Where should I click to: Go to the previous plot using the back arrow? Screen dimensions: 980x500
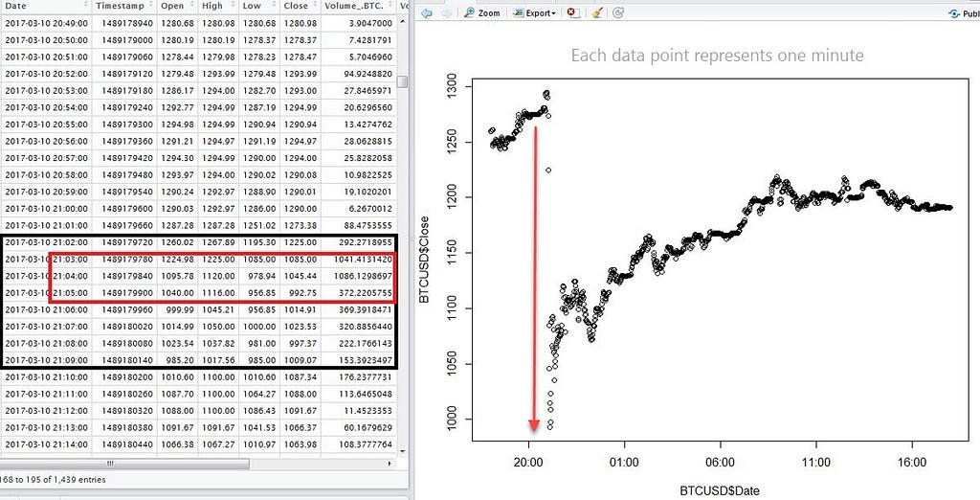tap(427, 12)
